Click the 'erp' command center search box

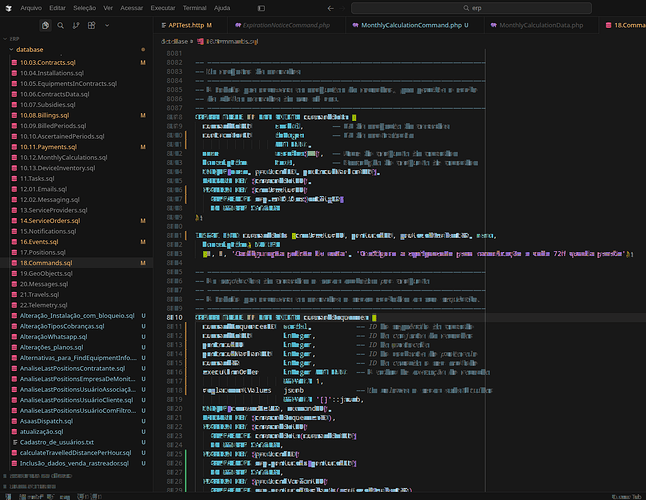pyautogui.click(x=471, y=8)
